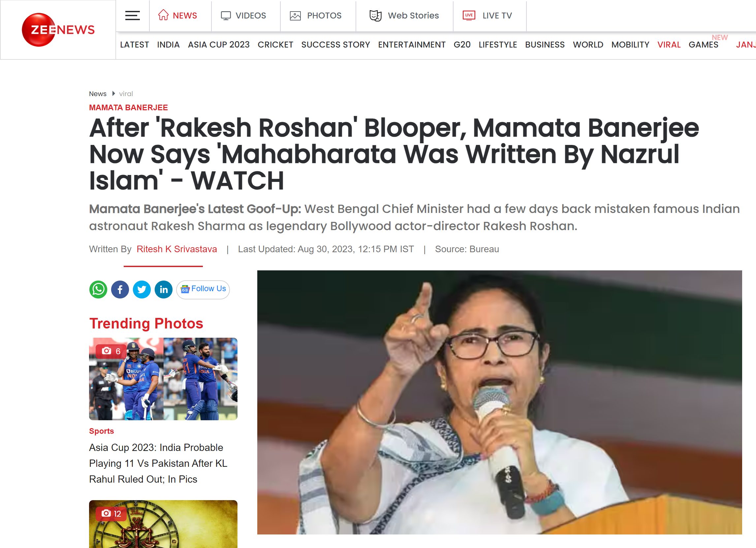Open the Asia Cup 2023 section
Screen dimensions: 756x548
pyautogui.click(x=219, y=45)
